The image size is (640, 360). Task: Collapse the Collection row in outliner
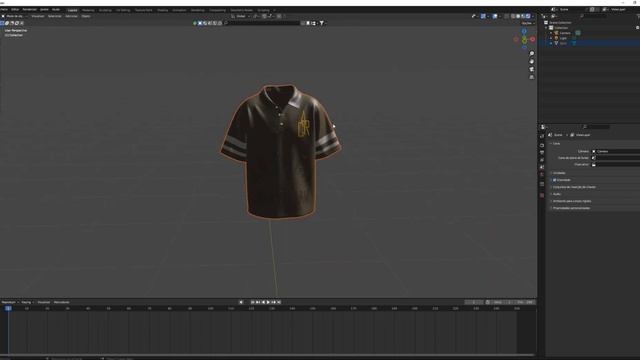[x=546, y=28]
